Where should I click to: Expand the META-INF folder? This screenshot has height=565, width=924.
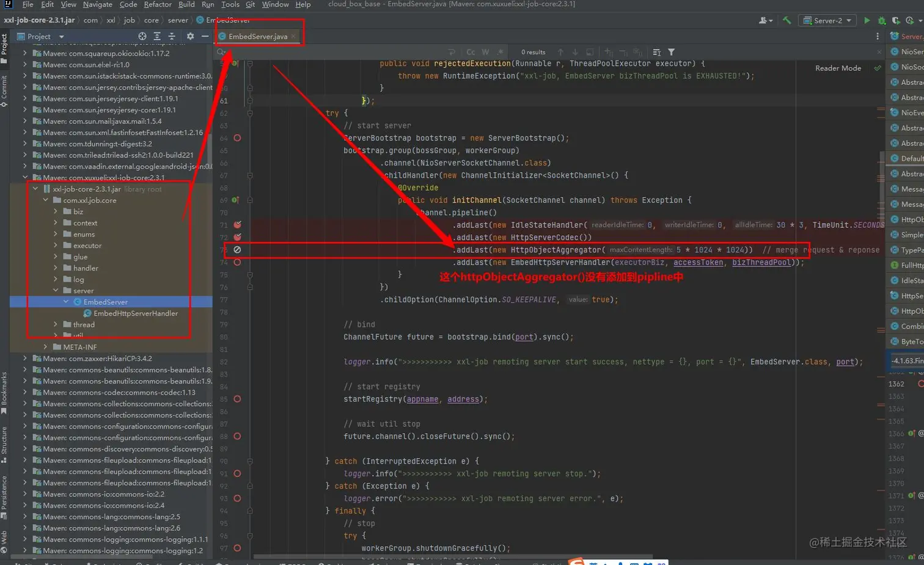point(45,347)
